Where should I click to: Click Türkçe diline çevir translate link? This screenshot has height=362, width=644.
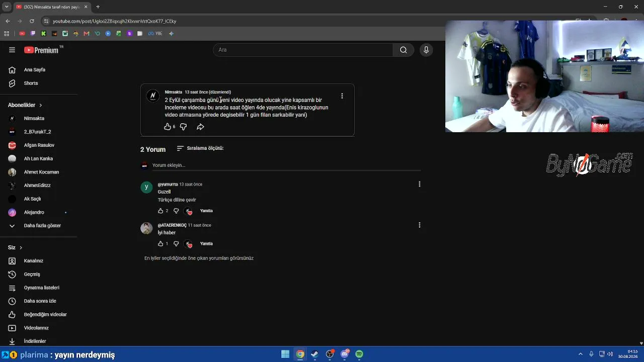[x=177, y=200]
